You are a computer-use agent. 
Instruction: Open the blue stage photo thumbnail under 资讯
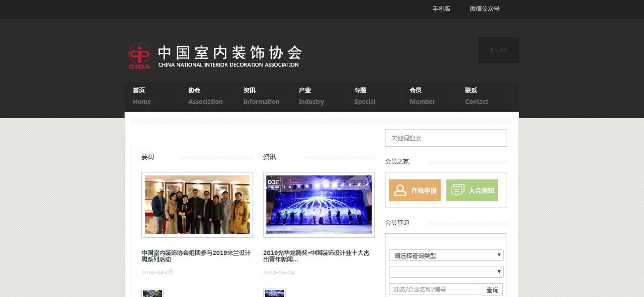319,205
